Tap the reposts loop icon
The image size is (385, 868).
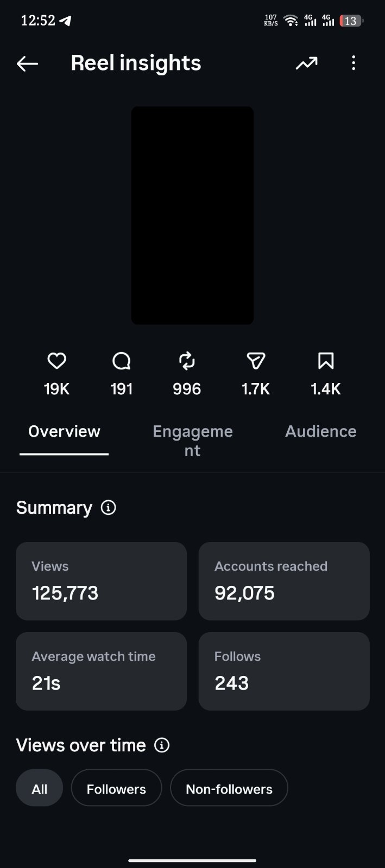tap(187, 361)
